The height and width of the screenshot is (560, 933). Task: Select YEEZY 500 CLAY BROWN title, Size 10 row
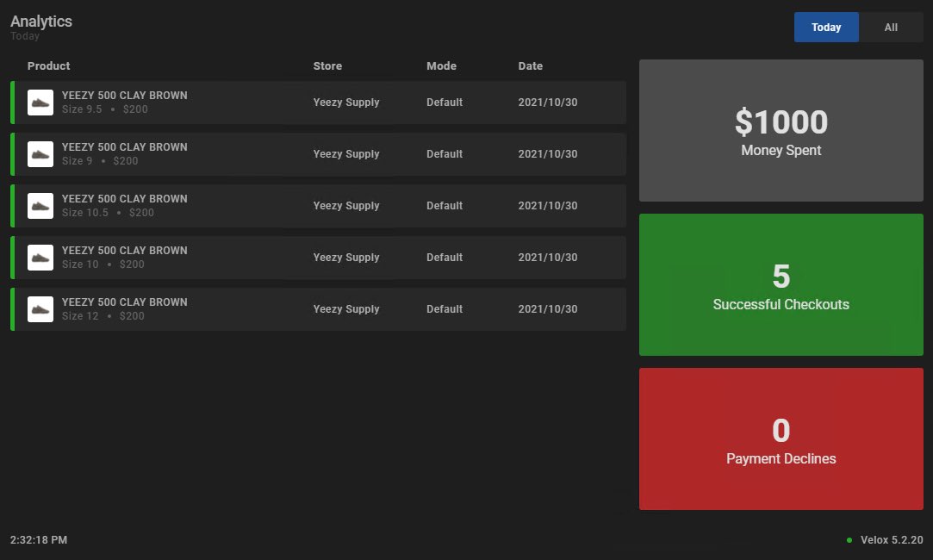[124, 251]
